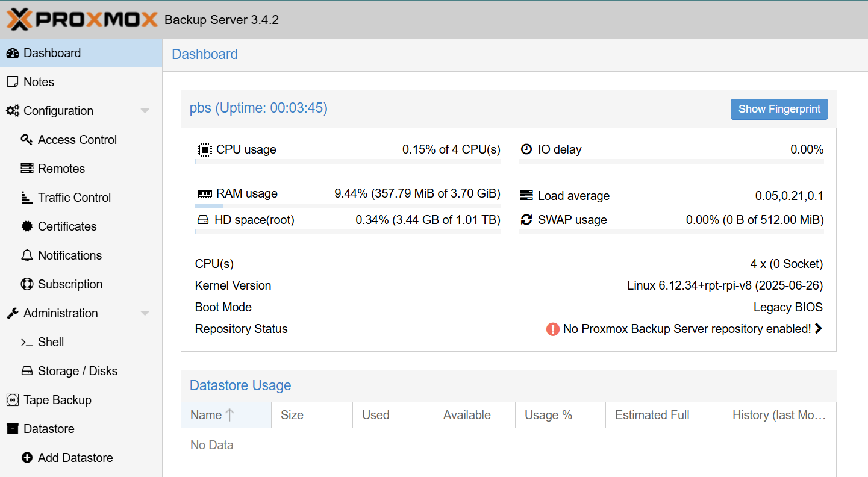Click the RAM usage progress bar
Viewport: 868px width, 477px height.
click(x=348, y=206)
